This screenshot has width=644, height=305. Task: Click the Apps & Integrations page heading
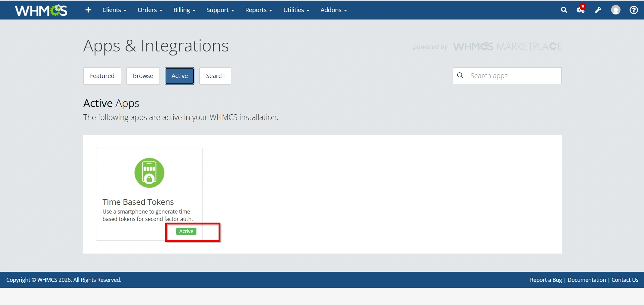(x=156, y=46)
